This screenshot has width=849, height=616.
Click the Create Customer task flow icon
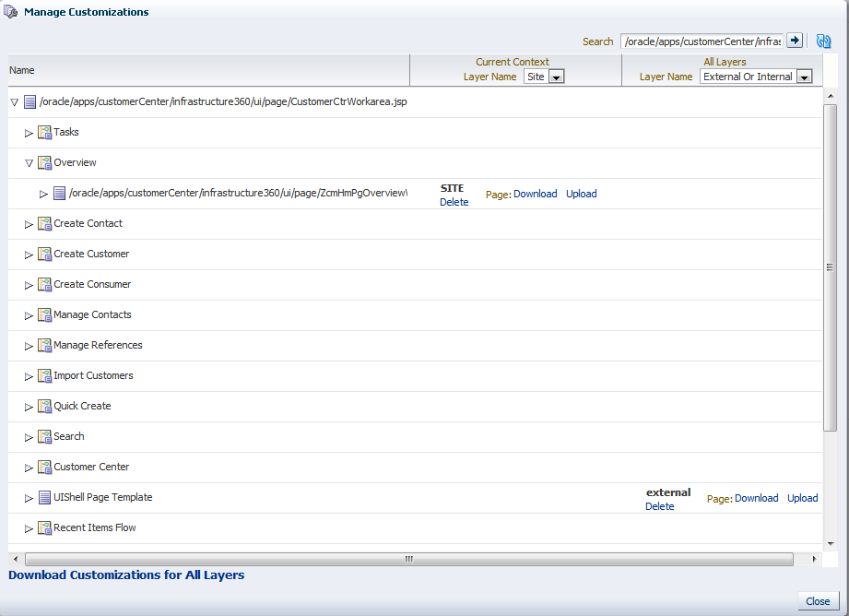(44, 254)
